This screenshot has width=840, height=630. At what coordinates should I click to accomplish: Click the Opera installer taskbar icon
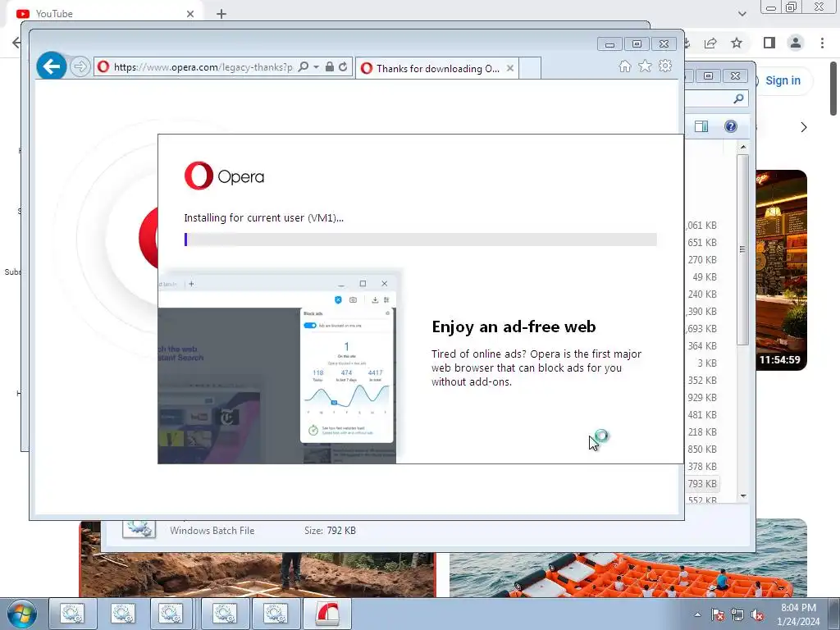(x=327, y=614)
